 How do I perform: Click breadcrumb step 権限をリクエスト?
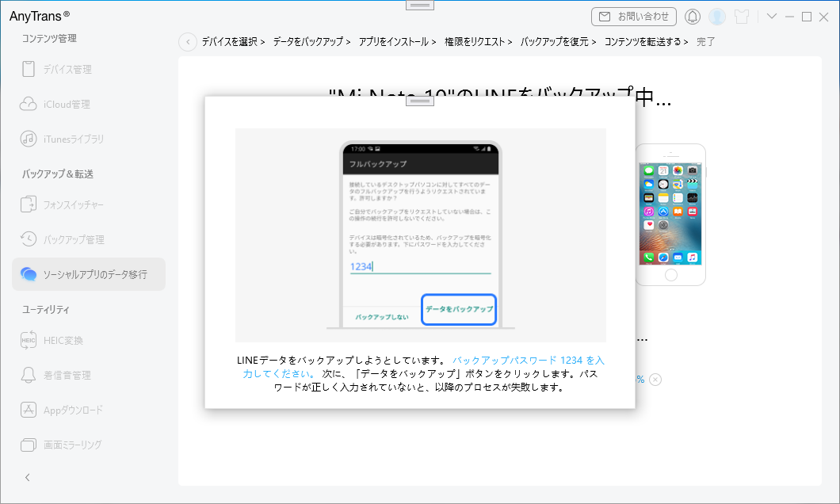(x=475, y=42)
